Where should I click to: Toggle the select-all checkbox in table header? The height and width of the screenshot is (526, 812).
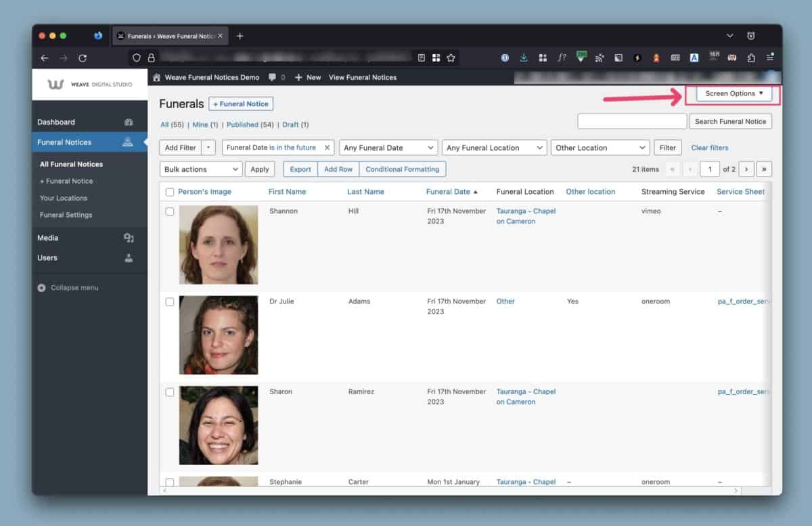point(170,192)
